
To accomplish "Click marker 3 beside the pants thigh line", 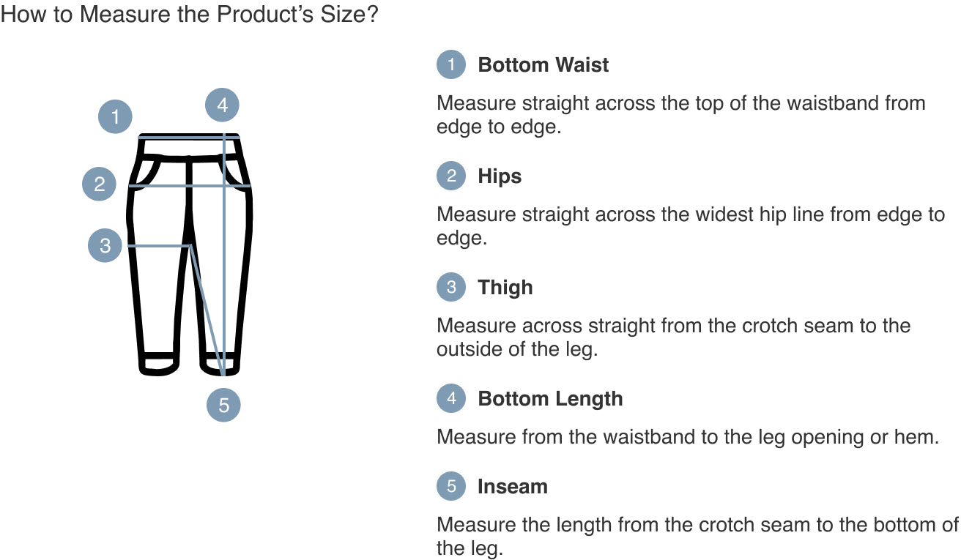I will click(x=105, y=245).
